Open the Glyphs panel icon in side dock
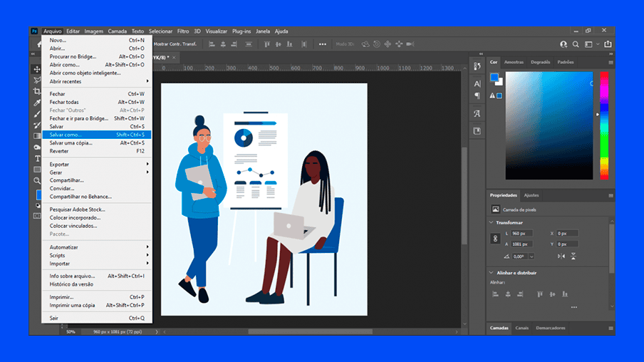644x362 pixels. pyautogui.click(x=477, y=113)
